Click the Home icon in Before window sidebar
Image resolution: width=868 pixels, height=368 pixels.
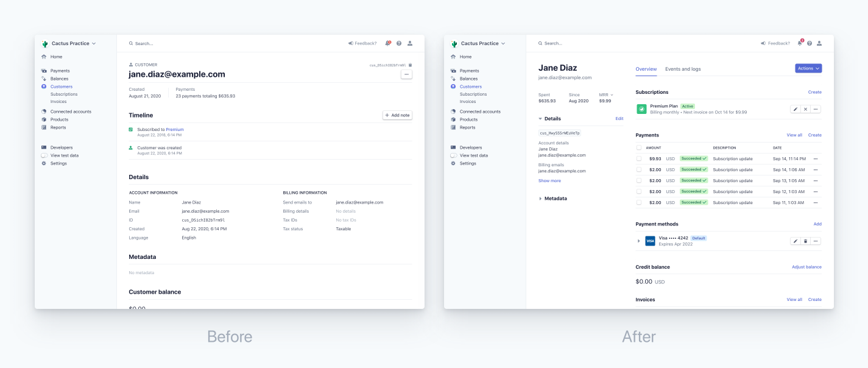pos(44,57)
